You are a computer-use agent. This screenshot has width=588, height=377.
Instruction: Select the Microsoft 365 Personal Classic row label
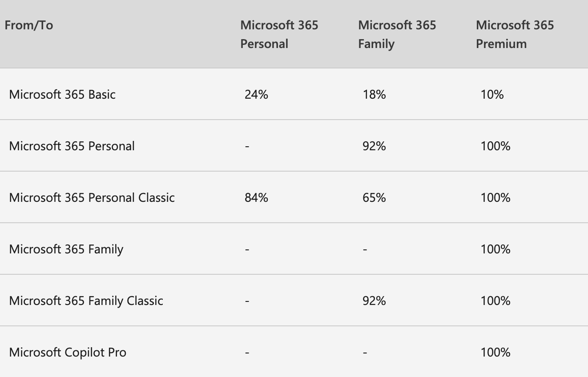(x=92, y=197)
